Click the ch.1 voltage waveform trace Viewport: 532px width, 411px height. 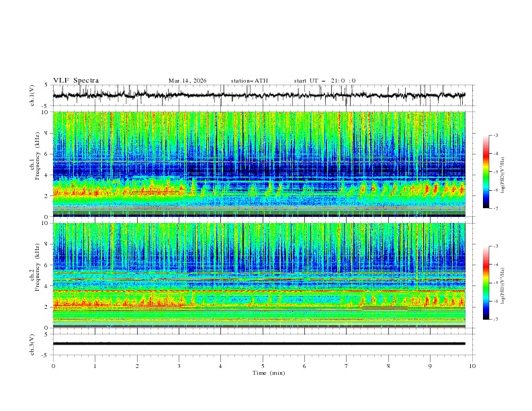[259, 95]
